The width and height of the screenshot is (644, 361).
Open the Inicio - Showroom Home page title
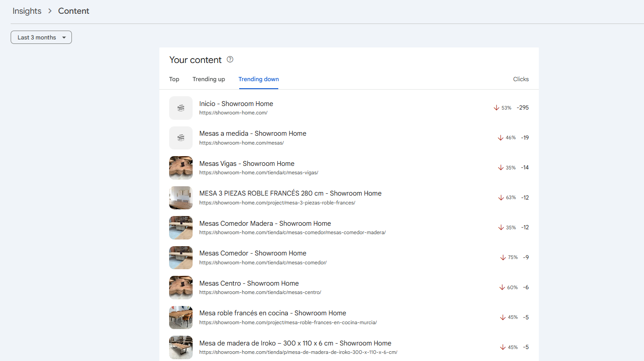click(236, 104)
